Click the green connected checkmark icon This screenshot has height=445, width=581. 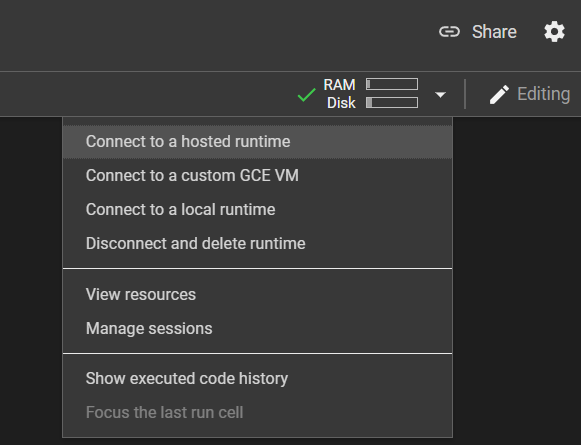tap(306, 95)
